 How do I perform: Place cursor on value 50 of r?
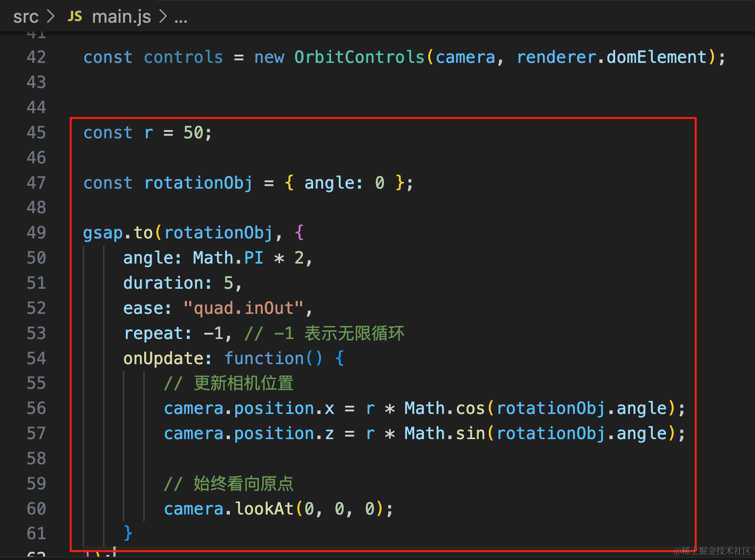click(x=194, y=133)
